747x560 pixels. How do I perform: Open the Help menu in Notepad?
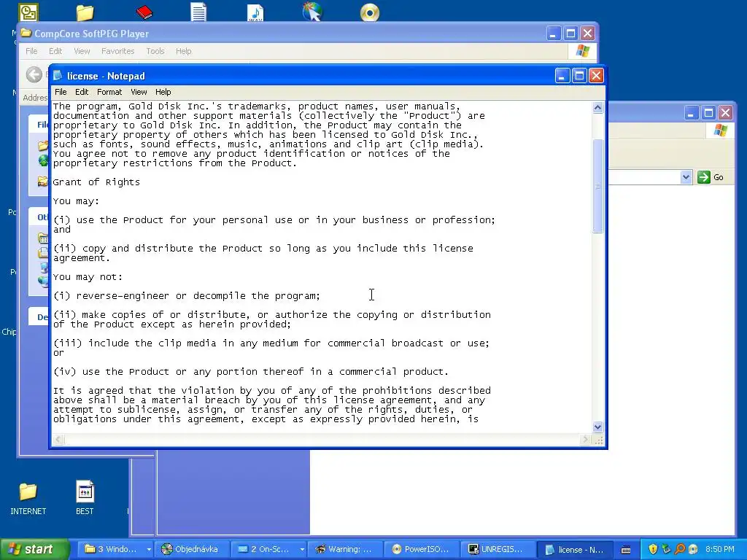pos(163,92)
